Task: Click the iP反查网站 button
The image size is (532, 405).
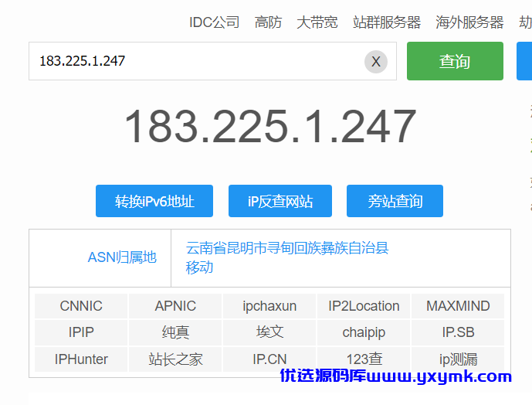Action: click(x=280, y=201)
